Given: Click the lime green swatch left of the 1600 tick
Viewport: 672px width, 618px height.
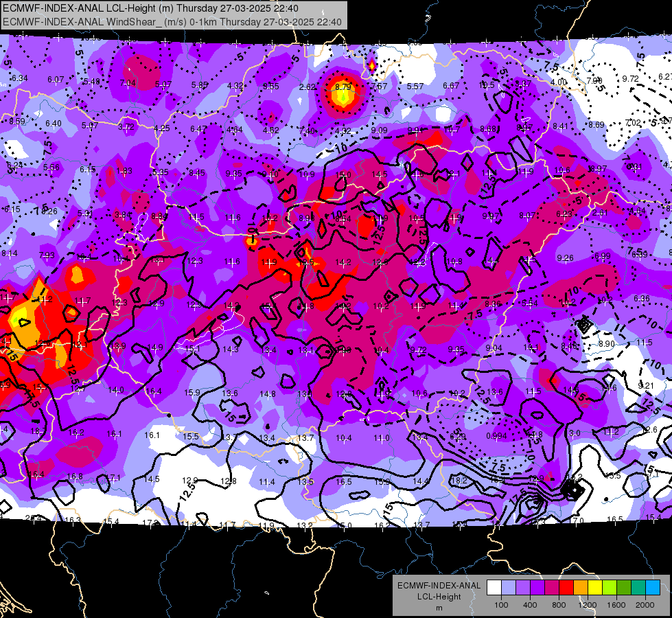Looking at the screenshot, I should 610,588.
